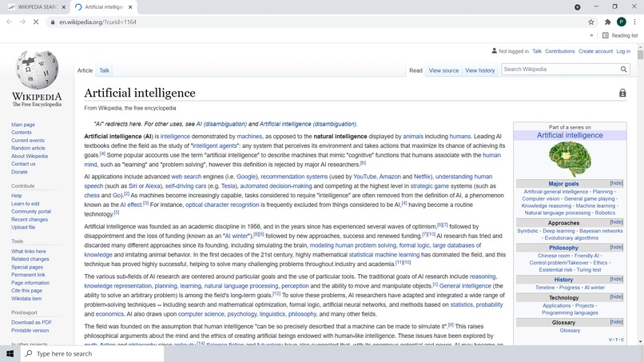Open the Contributions link
The height and width of the screenshot is (362, 644).
click(x=560, y=51)
